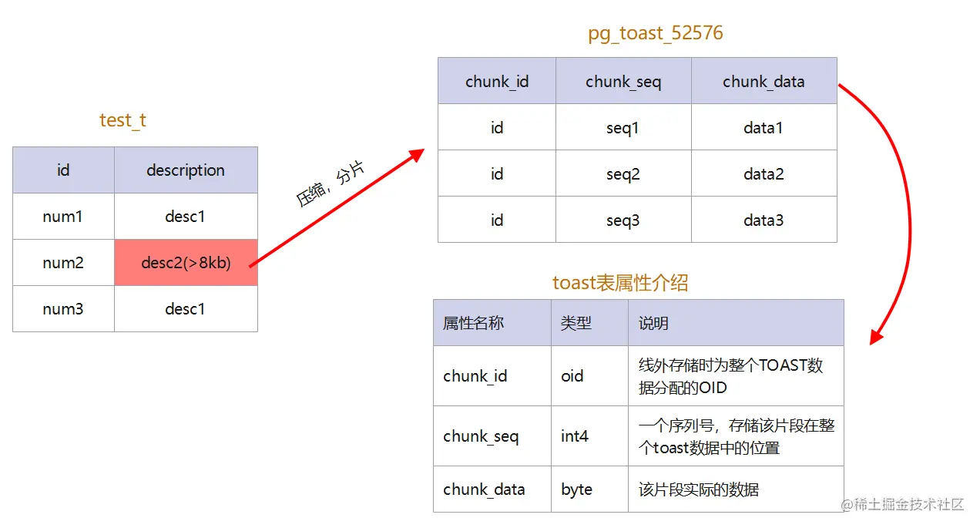Screen dimensions: 980x528
Task: Select the 类型 column header
Action: coord(589,323)
